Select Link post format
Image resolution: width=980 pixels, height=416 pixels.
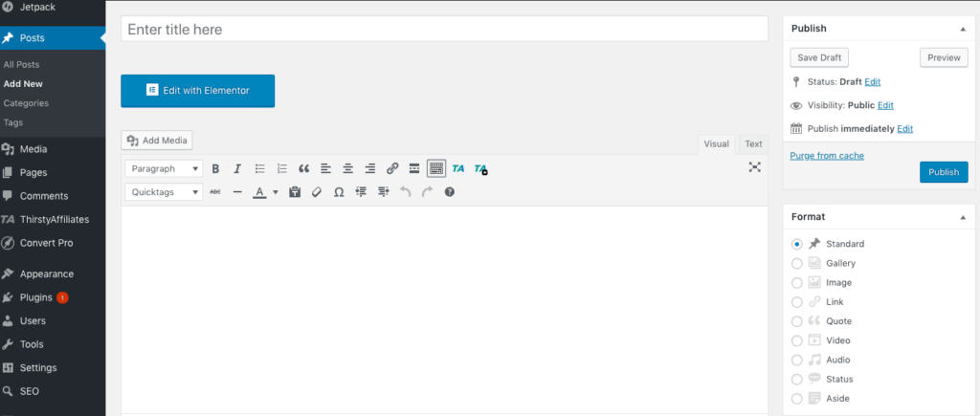click(797, 302)
